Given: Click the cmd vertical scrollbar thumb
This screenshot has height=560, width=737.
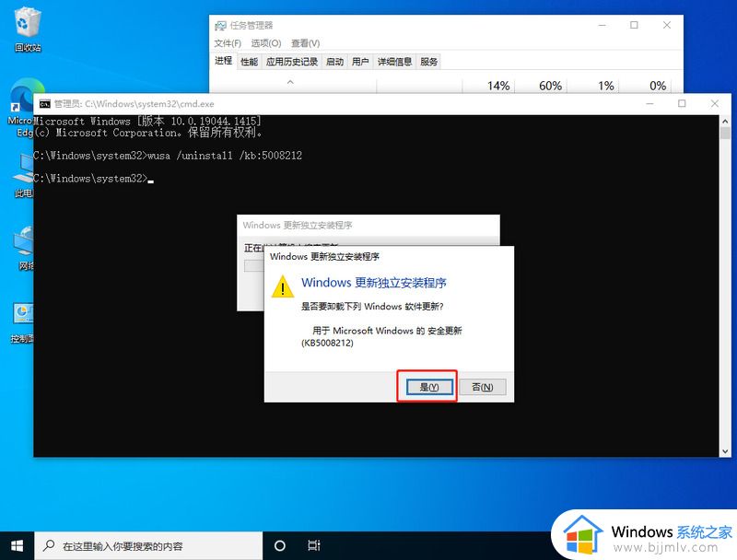Looking at the screenshot, I should click(x=725, y=133).
